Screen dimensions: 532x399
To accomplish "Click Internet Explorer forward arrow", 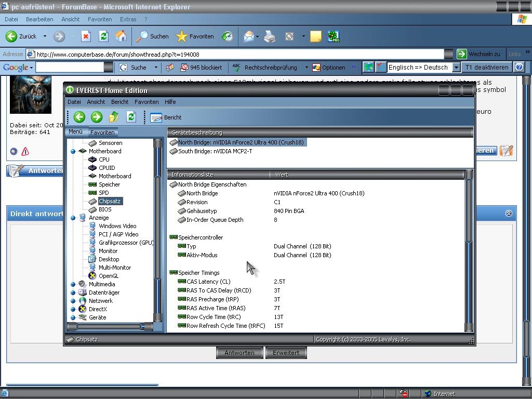I will 59,36.
